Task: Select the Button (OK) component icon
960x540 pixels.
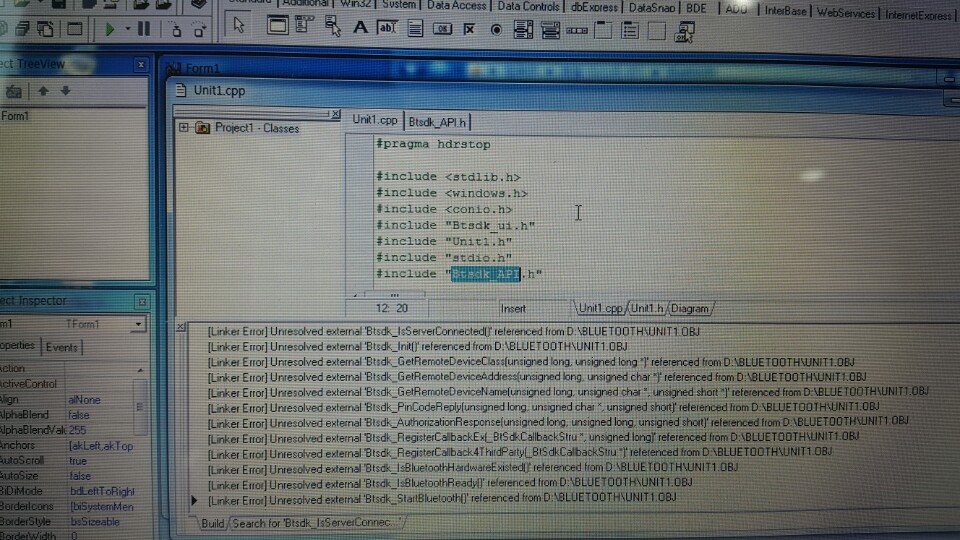Action: click(442, 29)
